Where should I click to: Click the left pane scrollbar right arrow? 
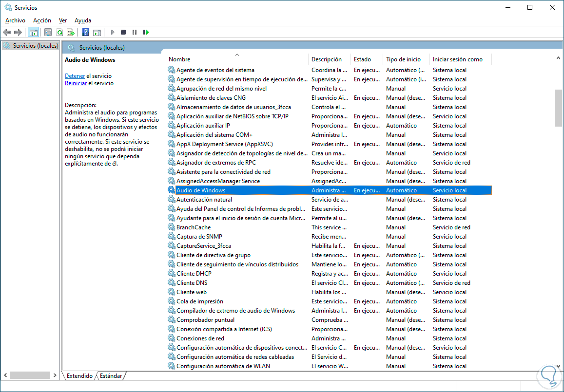coord(55,375)
